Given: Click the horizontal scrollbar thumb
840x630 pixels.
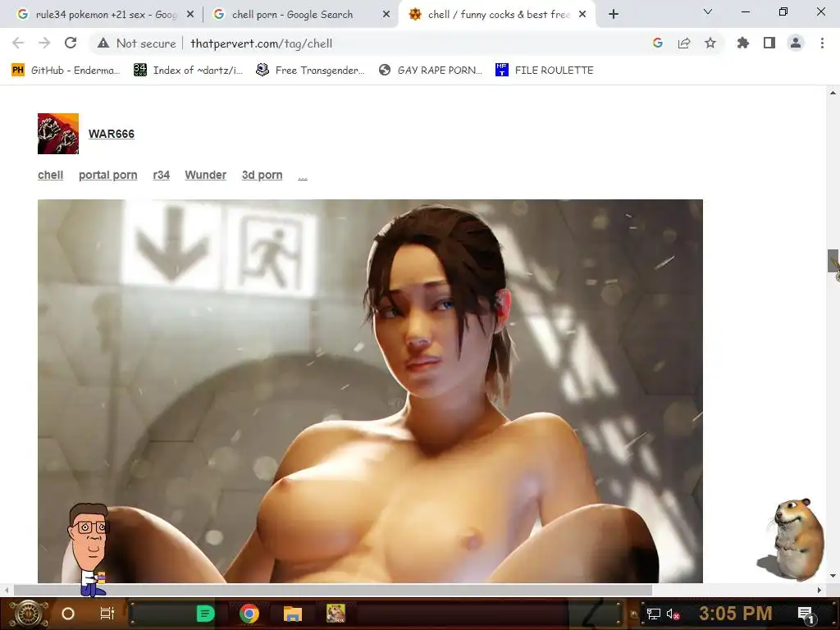Looking at the screenshot, I should (333, 590).
